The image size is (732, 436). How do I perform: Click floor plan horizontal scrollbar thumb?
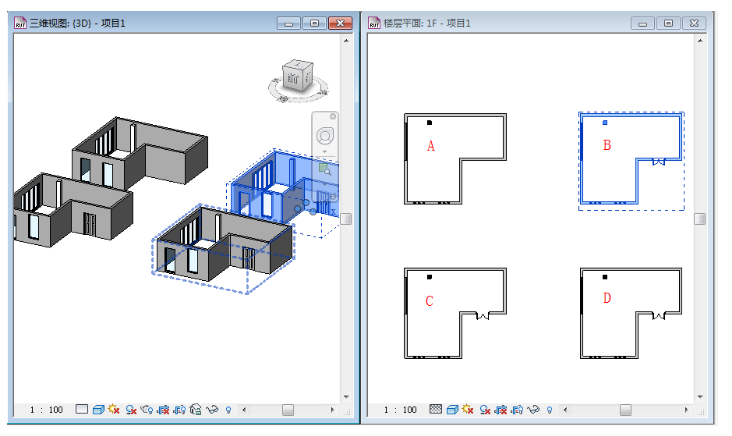pos(626,410)
